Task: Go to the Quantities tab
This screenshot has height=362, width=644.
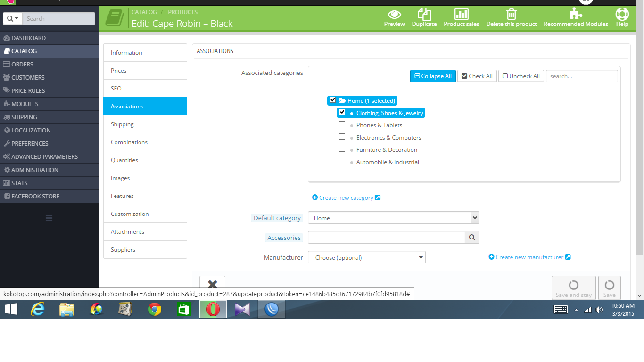Action: (145, 160)
